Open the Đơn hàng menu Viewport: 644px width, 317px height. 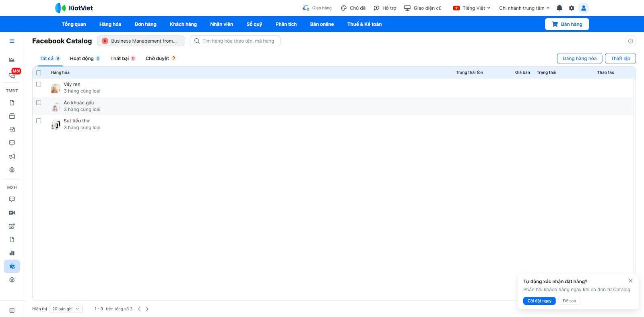[x=145, y=24]
